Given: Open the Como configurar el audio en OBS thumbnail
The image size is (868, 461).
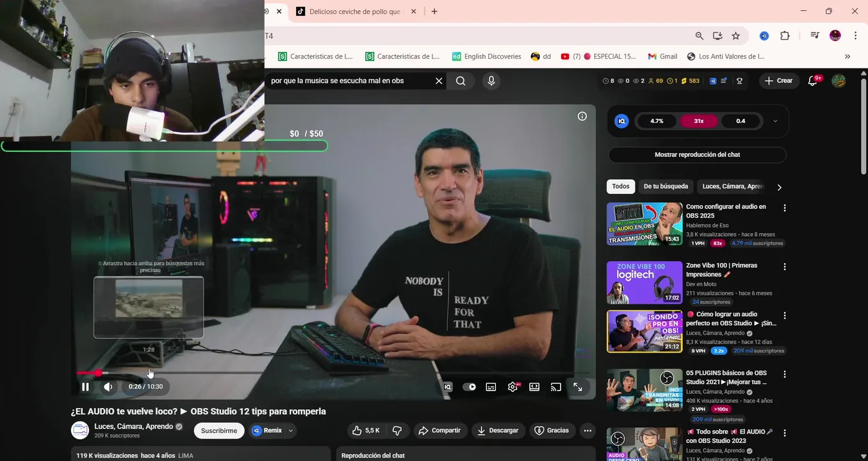Looking at the screenshot, I should pyautogui.click(x=644, y=223).
